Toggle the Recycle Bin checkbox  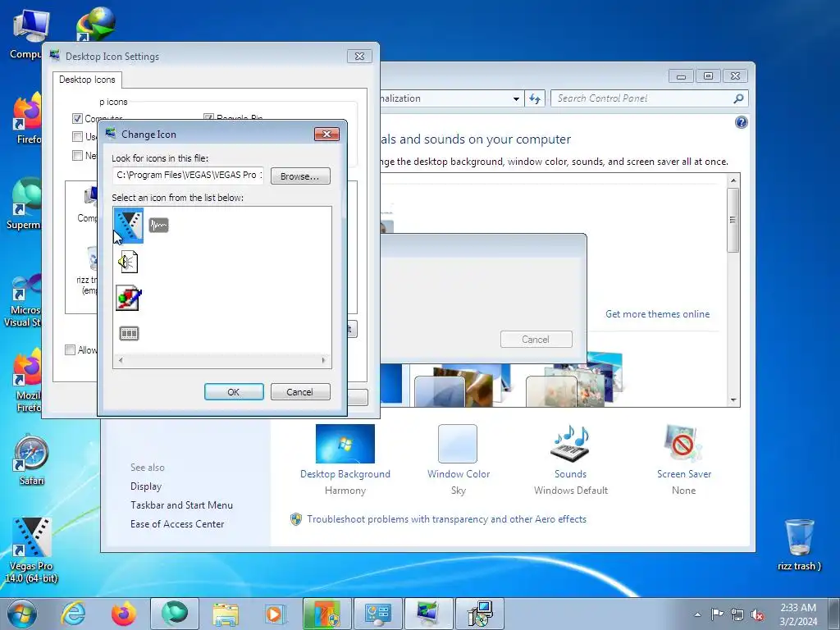point(208,117)
